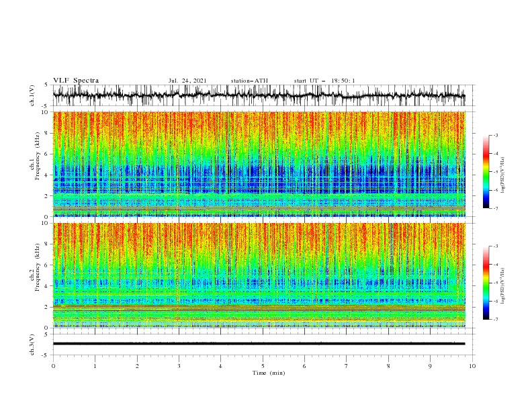
Task: Click the "-5" voltage tick of ch.1(V) axis
Action: tap(45, 106)
